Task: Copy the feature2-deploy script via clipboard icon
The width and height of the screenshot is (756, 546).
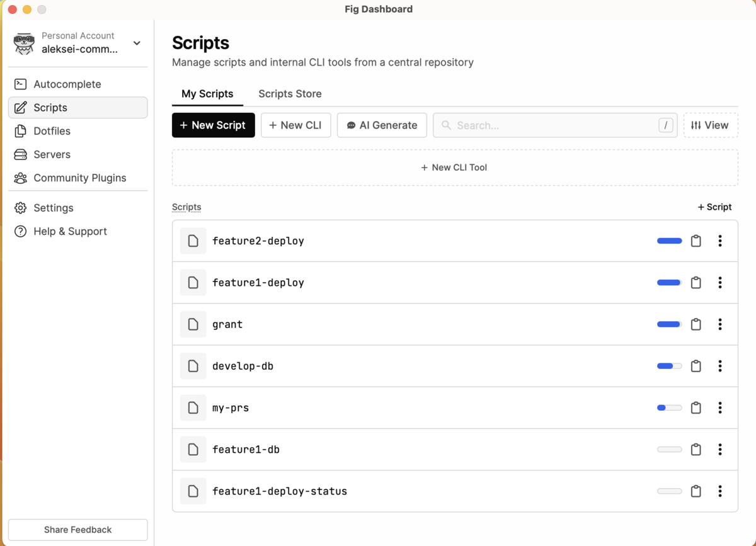Action: (696, 241)
